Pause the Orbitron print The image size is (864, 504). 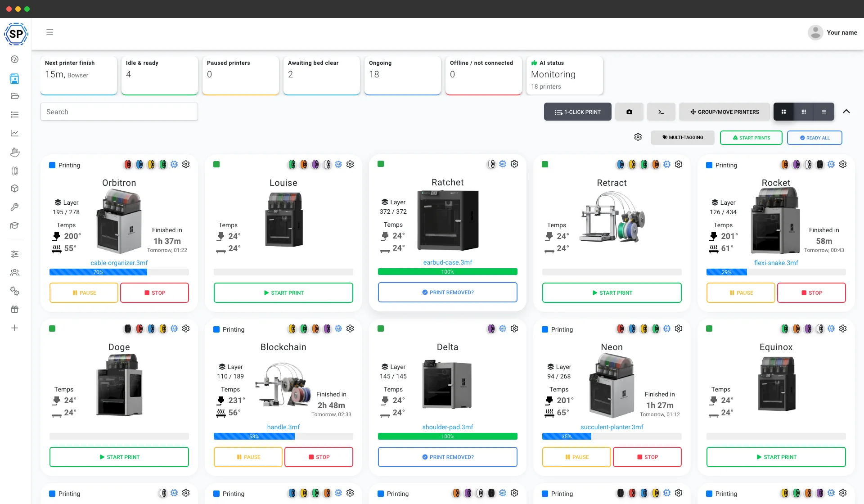[x=84, y=292]
